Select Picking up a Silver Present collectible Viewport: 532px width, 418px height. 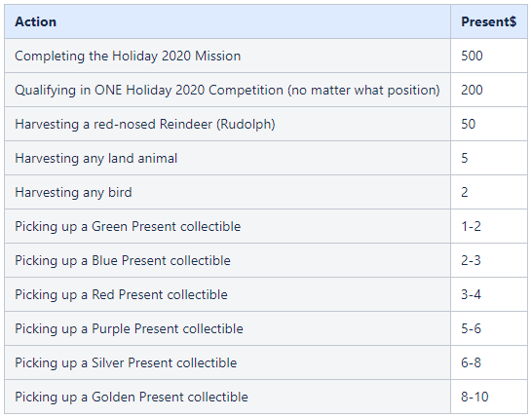coord(126,362)
